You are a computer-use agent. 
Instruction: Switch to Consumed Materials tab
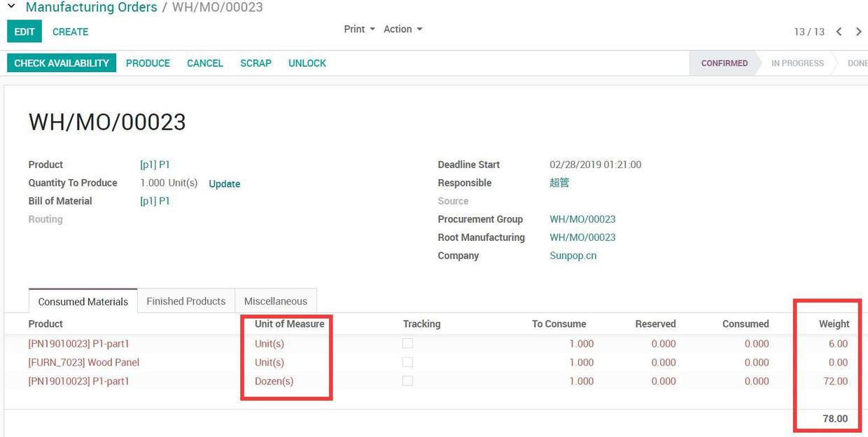[x=83, y=301]
